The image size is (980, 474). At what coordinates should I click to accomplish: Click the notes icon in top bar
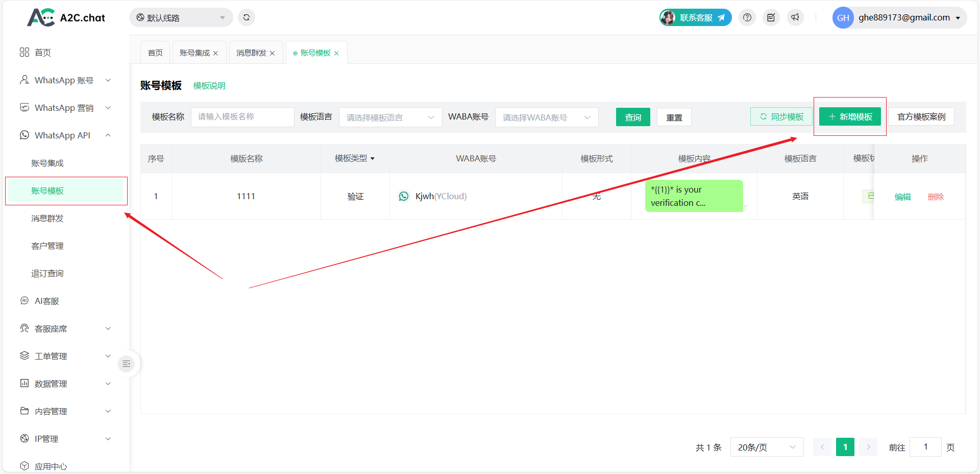point(771,17)
